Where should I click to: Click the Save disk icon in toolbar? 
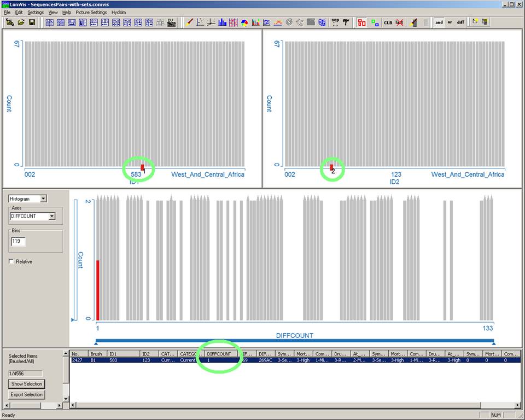(x=32, y=22)
